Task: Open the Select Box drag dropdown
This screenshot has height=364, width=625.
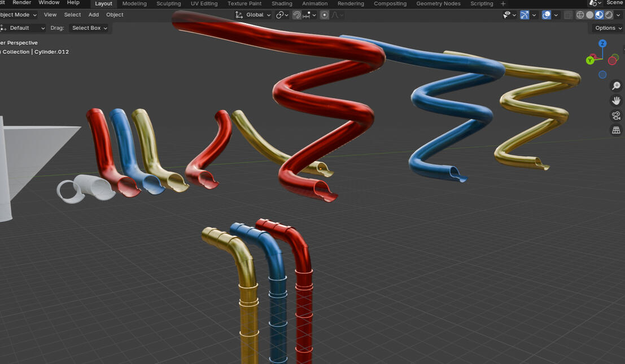Action: (89, 28)
